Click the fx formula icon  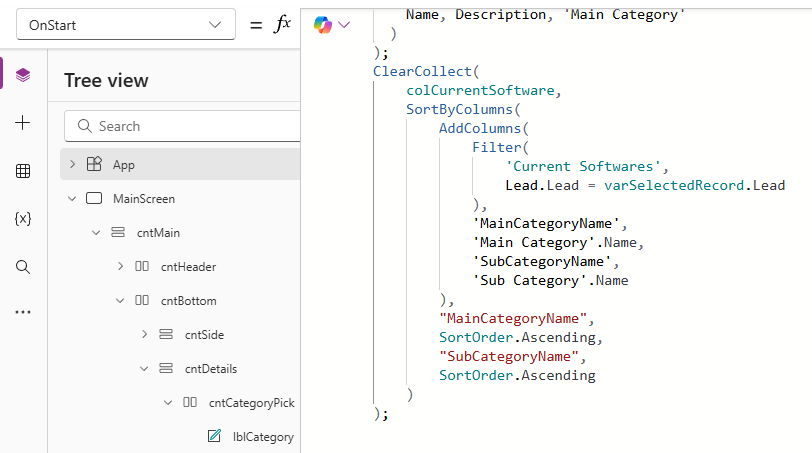pyautogui.click(x=282, y=24)
